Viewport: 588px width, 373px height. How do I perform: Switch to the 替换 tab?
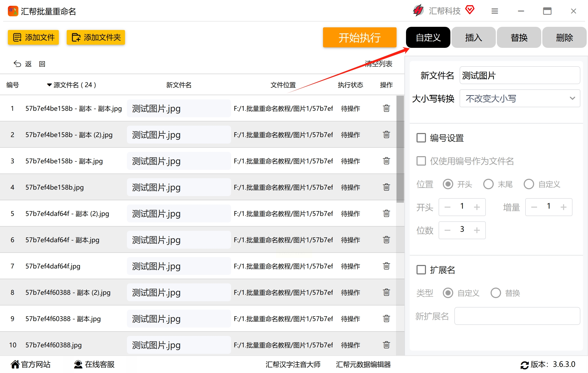coord(519,38)
